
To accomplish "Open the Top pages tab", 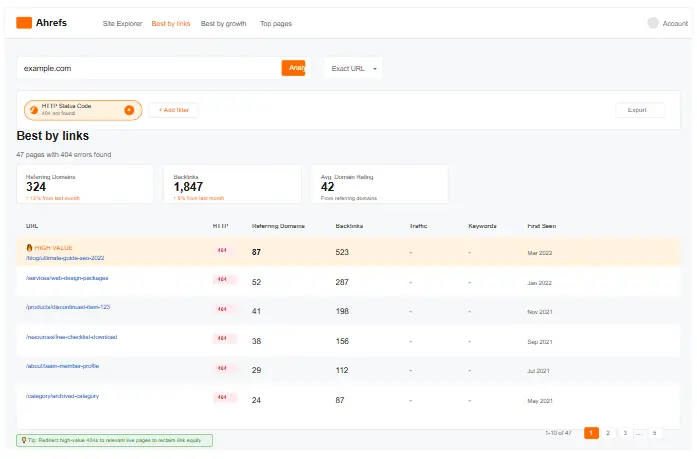I will (276, 24).
